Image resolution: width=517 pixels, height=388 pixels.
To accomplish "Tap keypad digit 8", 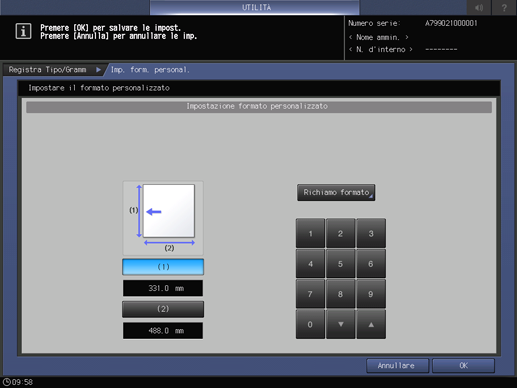I will pyautogui.click(x=340, y=294).
